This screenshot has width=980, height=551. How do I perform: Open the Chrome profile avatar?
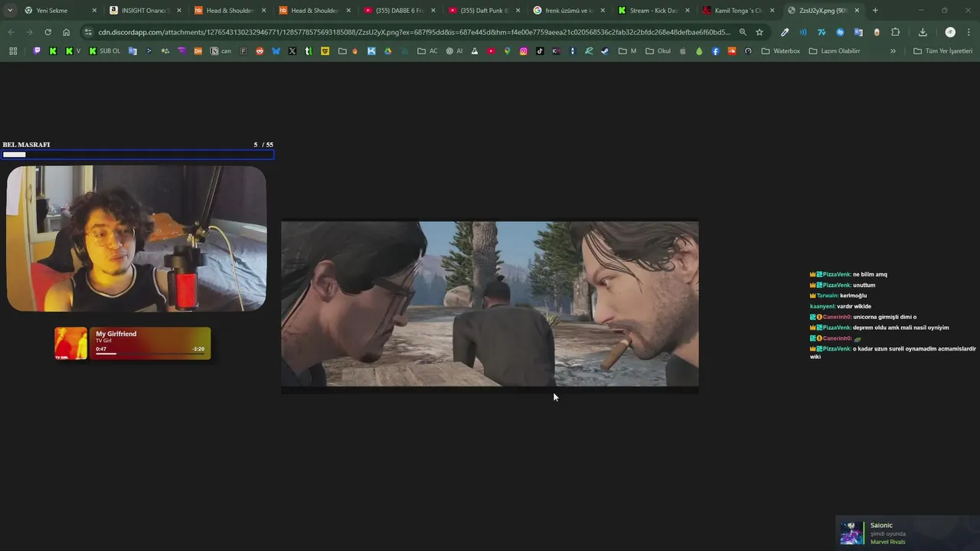click(x=950, y=32)
